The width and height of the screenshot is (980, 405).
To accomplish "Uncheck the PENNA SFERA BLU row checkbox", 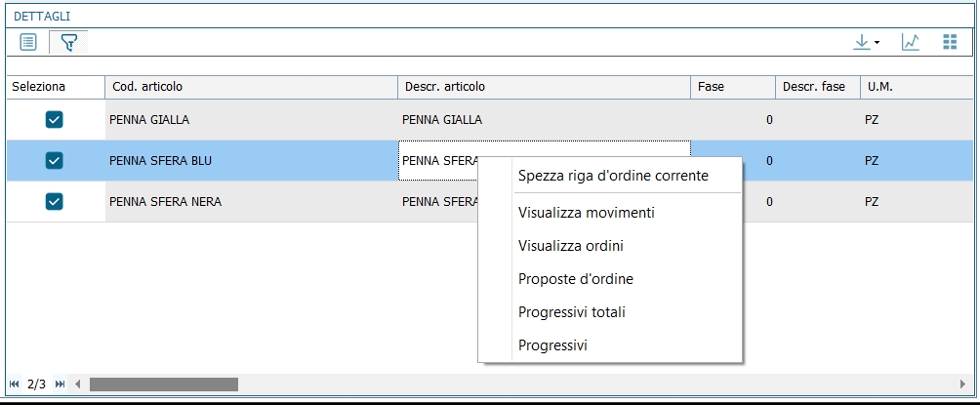I will point(55,160).
